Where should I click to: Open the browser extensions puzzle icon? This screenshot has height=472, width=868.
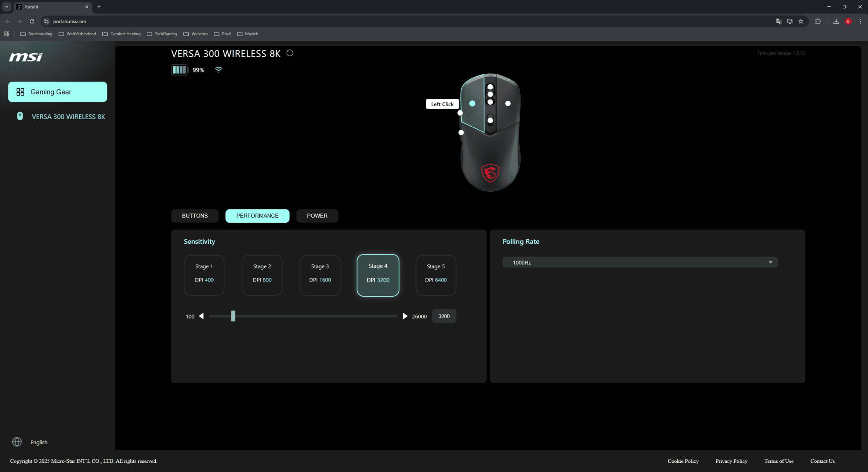pyautogui.click(x=818, y=21)
